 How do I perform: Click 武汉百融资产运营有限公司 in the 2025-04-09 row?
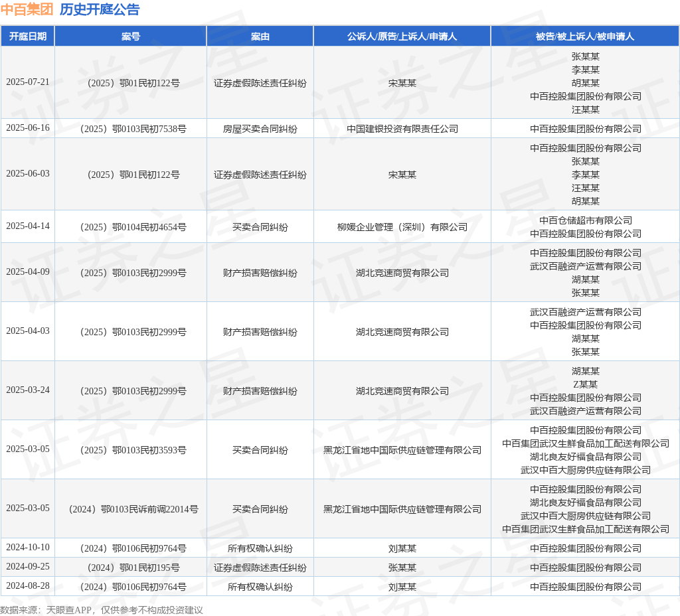click(586, 267)
